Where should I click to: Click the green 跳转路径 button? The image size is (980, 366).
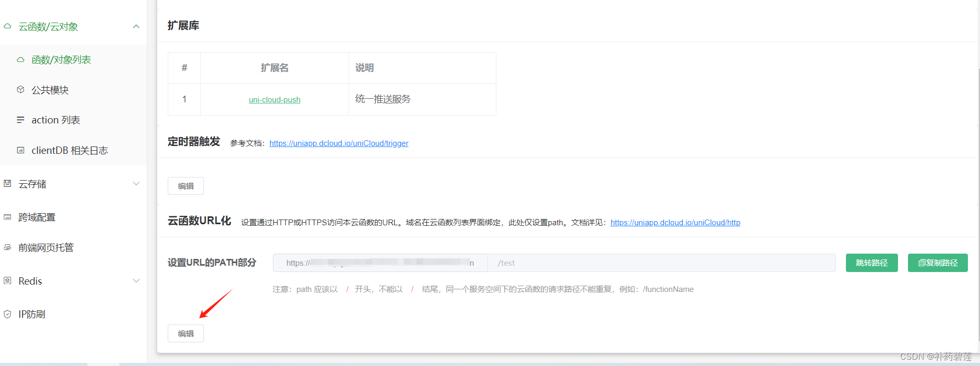pyautogui.click(x=872, y=263)
